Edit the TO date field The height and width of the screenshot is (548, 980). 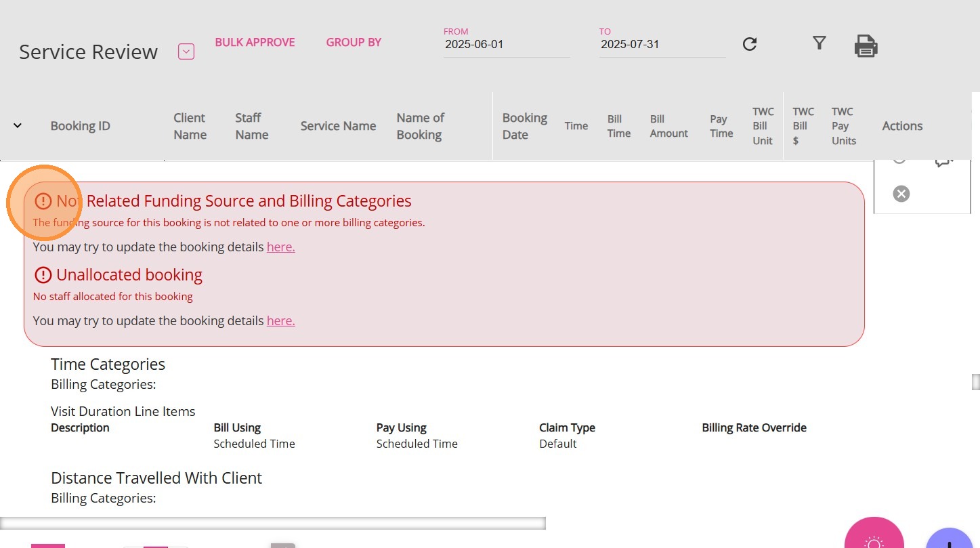click(662, 45)
